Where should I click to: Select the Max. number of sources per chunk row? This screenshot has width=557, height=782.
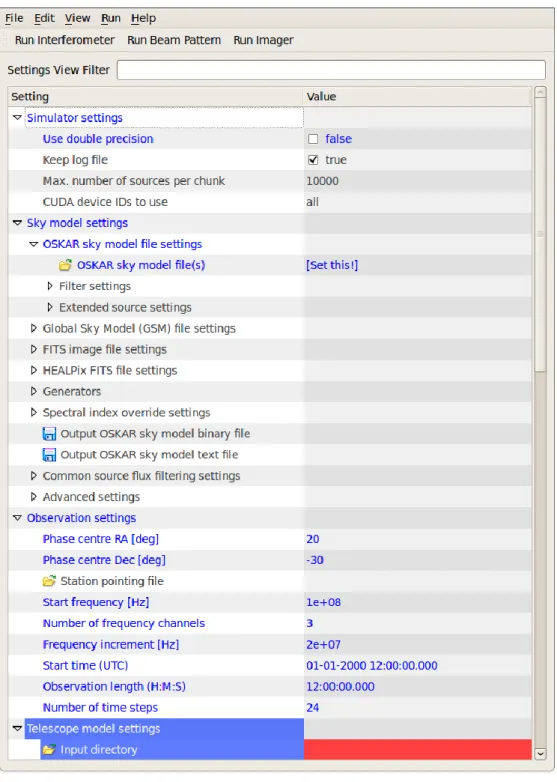point(270,181)
